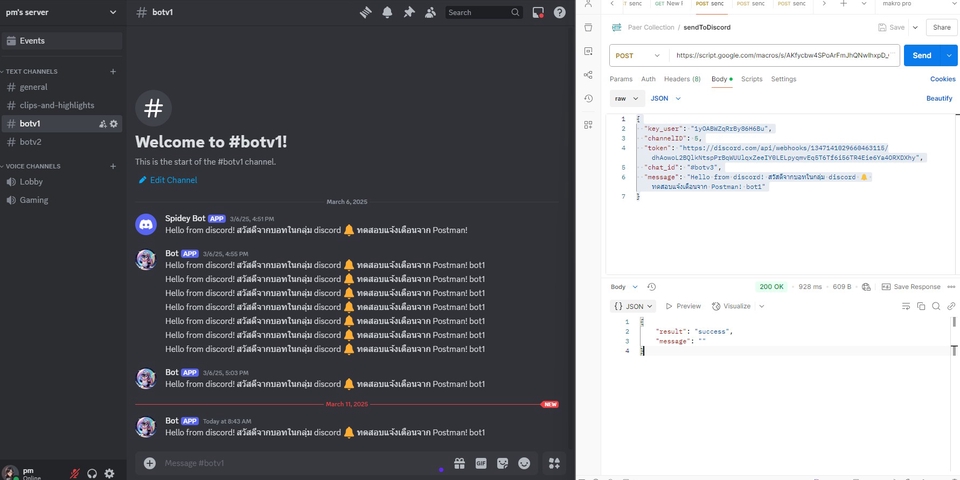The height and width of the screenshot is (480, 960).
Task: Select the general text channel
Action: click(62, 87)
